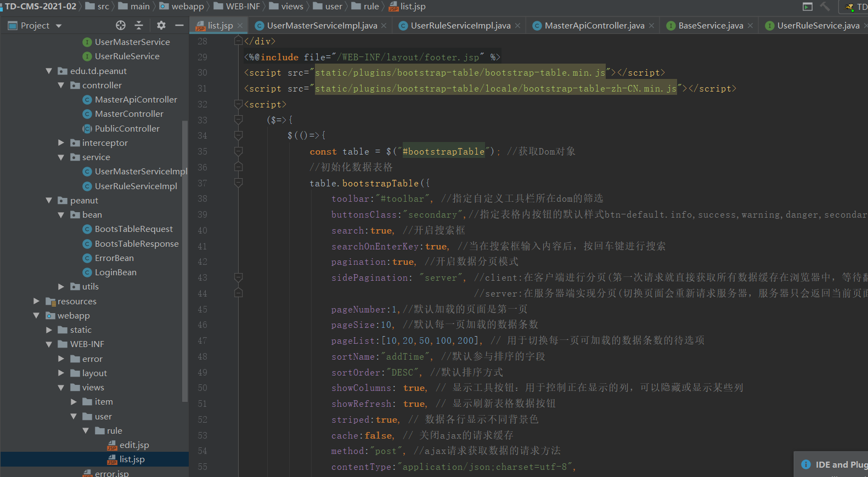Close the UserMasterServiceImpl.java tab

384,26
